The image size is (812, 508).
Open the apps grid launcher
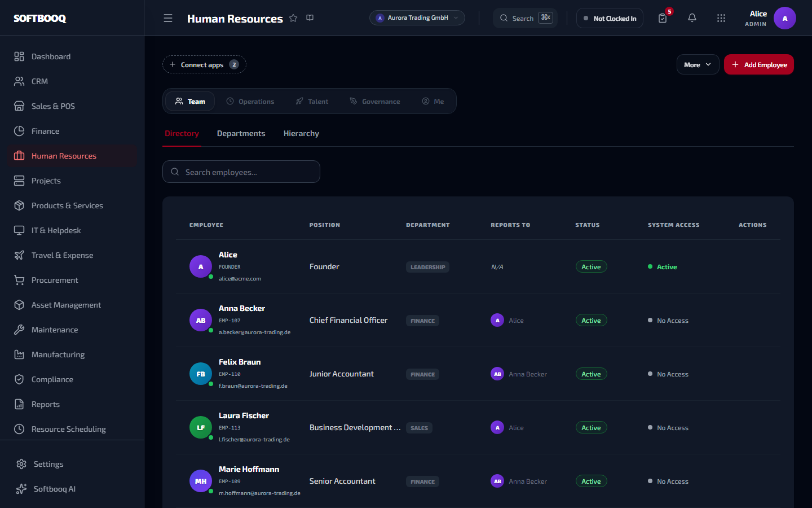coord(721,18)
